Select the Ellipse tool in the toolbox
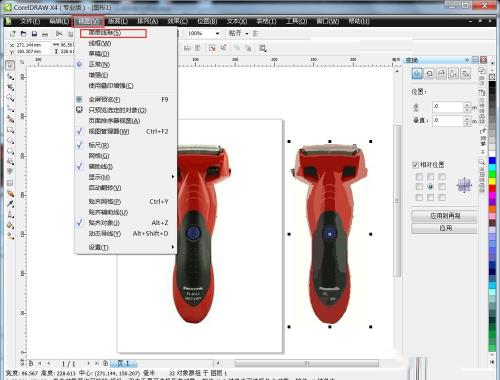 pos(10,140)
